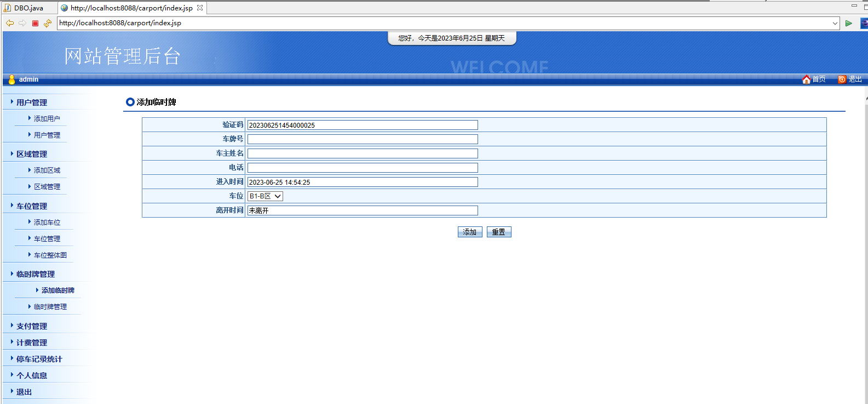Open the 临时牌管理 submenu link
Image resolution: width=868 pixels, height=404 pixels.
pyautogui.click(x=50, y=307)
